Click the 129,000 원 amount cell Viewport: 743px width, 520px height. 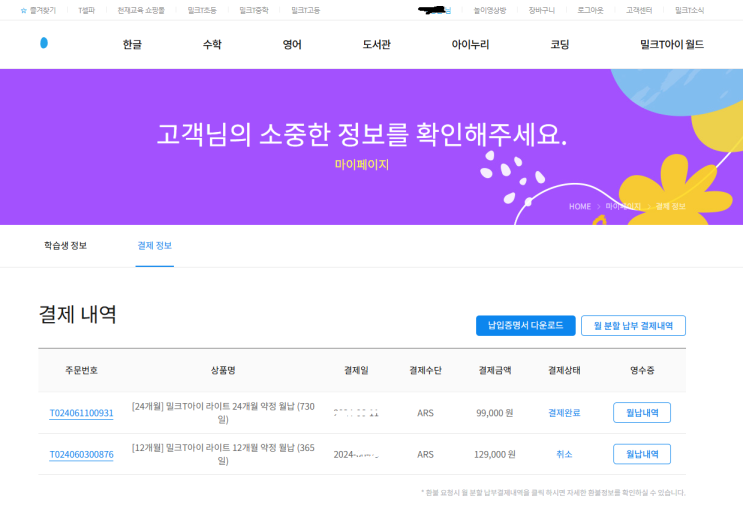(x=495, y=454)
